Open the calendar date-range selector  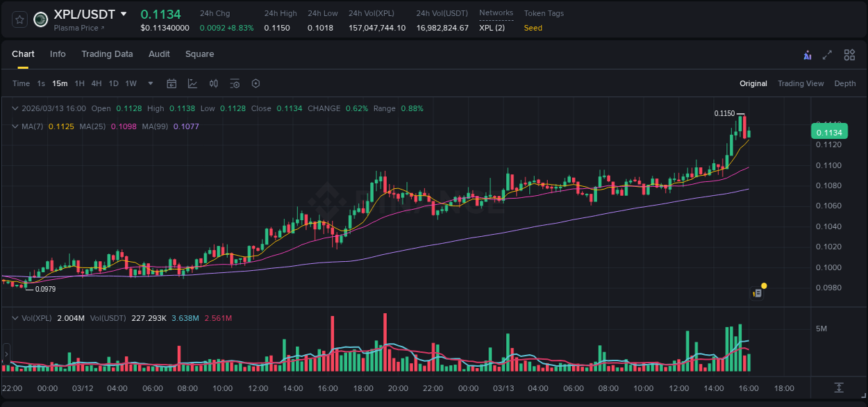(x=172, y=83)
